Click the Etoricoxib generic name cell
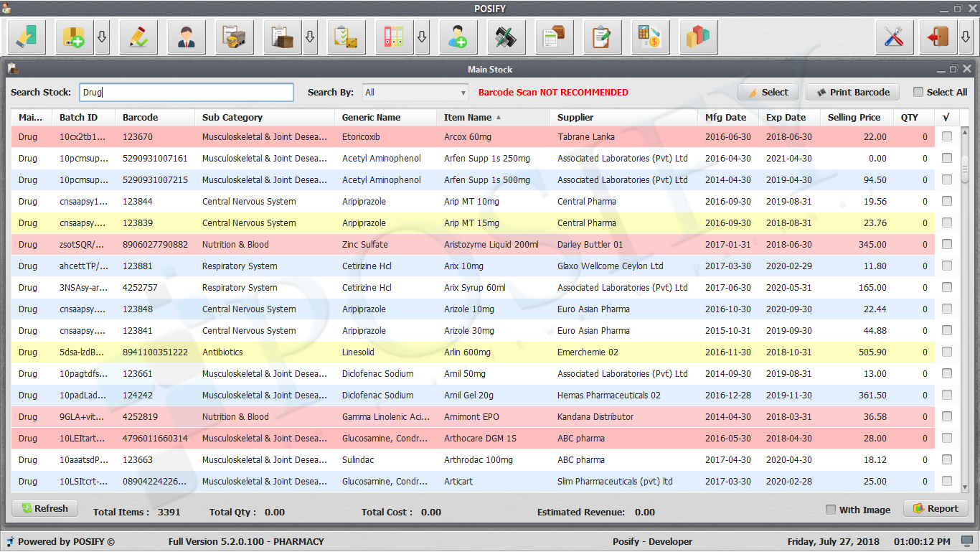Image resolution: width=980 pixels, height=552 pixels. point(361,136)
